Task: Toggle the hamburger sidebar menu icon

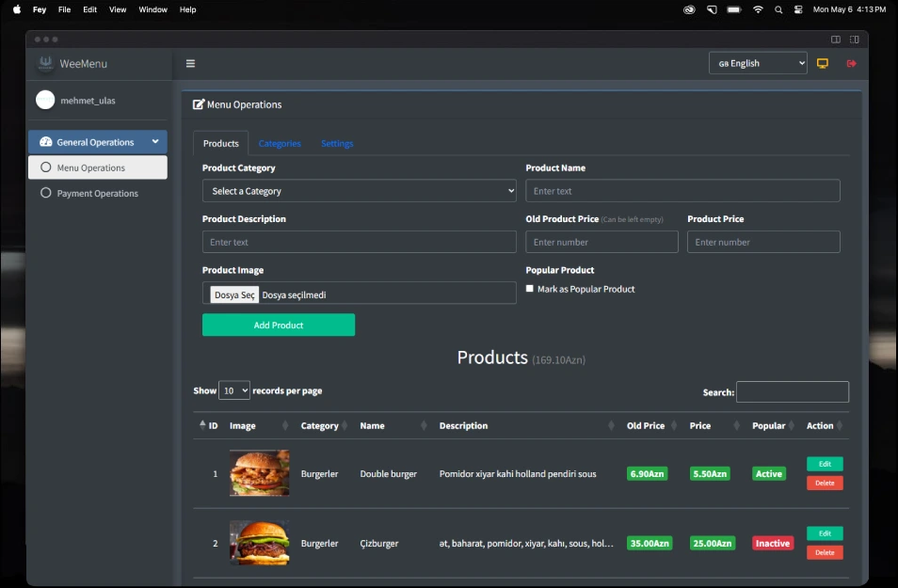Action: pos(191,64)
